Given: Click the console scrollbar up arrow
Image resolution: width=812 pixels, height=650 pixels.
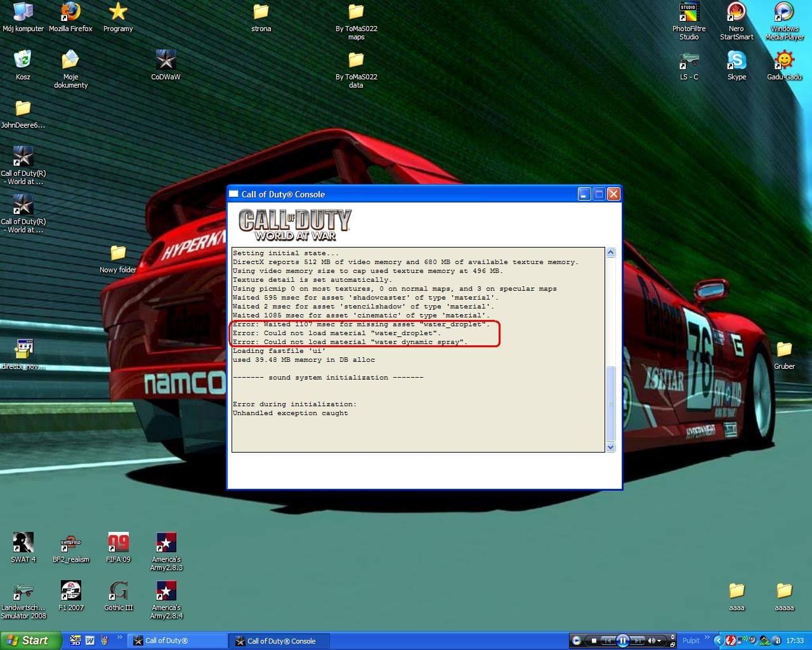Looking at the screenshot, I should [610, 252].
